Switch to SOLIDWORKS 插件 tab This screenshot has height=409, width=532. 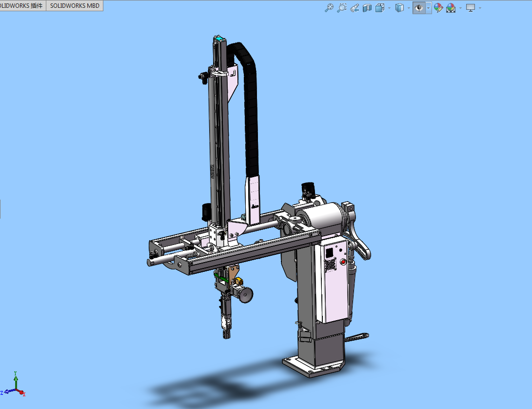click(x=22, y=6)
